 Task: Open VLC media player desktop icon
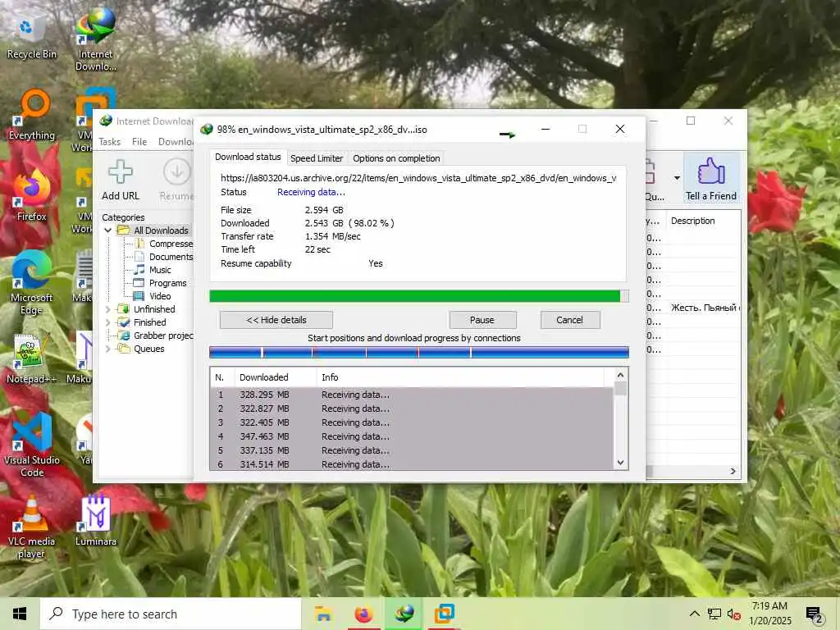tap(32, 527)
